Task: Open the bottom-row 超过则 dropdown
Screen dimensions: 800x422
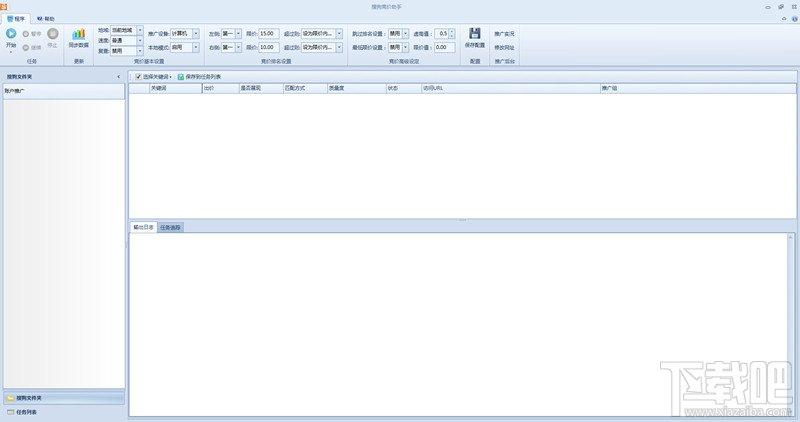Action: point(339,47)
